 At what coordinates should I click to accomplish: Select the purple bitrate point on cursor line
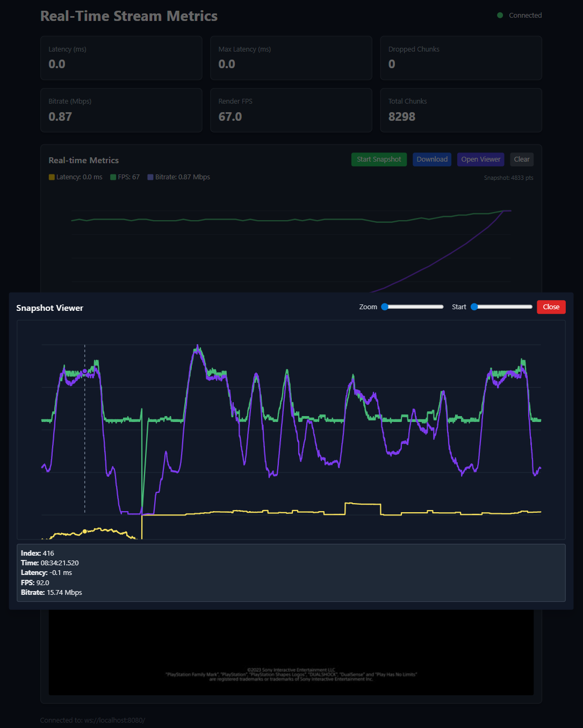coord(84,372)
